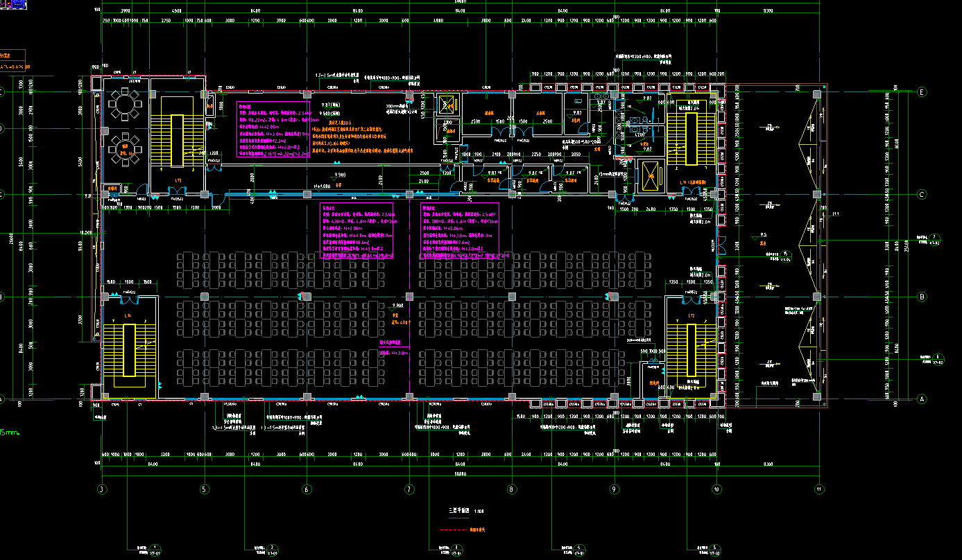Click grid axis bubble 11 at bottom
This screenshot has height=560, width=962.
tap(818, 489)
